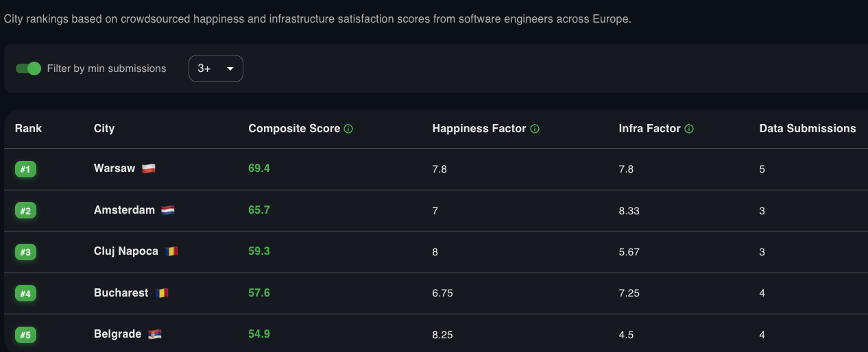
Task: Sort by the Rank column header
Action: (x=28, y=128)
